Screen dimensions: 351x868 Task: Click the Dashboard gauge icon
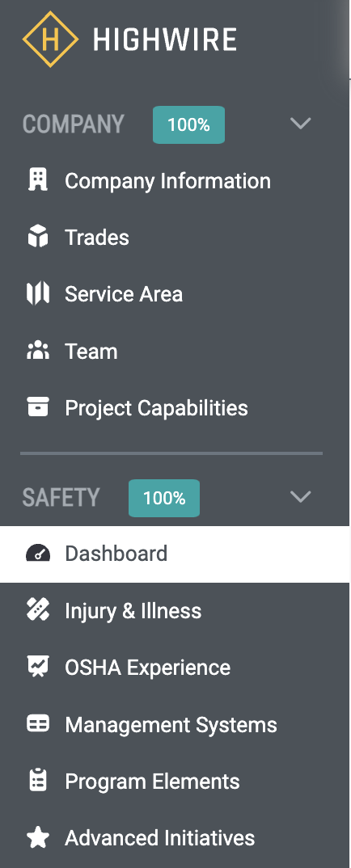38,554
